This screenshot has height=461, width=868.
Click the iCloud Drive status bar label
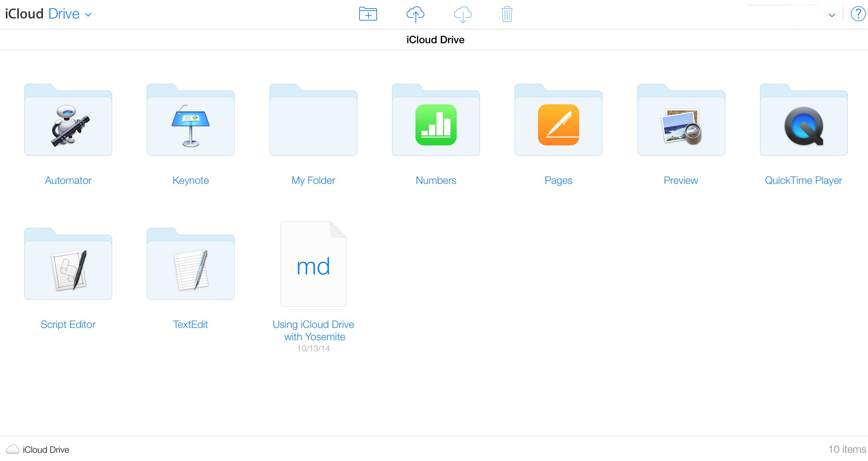click(x=46, y=450)
